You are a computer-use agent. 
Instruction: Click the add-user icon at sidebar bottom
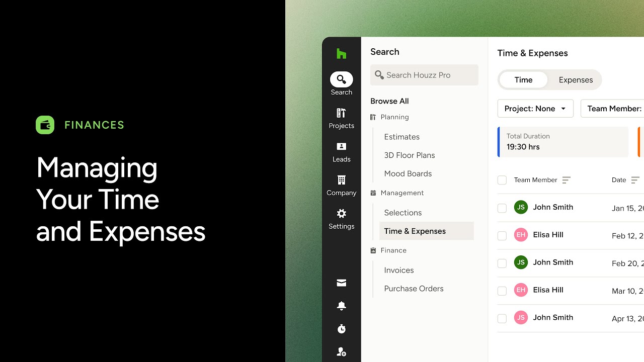pos(342,352)
